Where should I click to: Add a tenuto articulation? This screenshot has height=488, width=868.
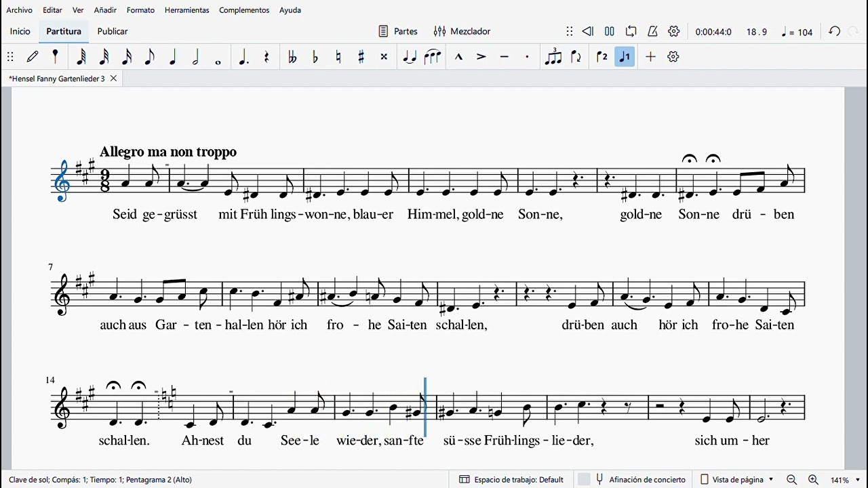click(x=504, y=57)
